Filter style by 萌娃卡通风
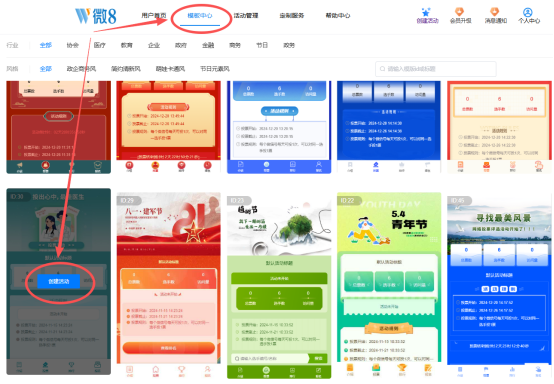This screenshot has height=384, width=554. 170,69
